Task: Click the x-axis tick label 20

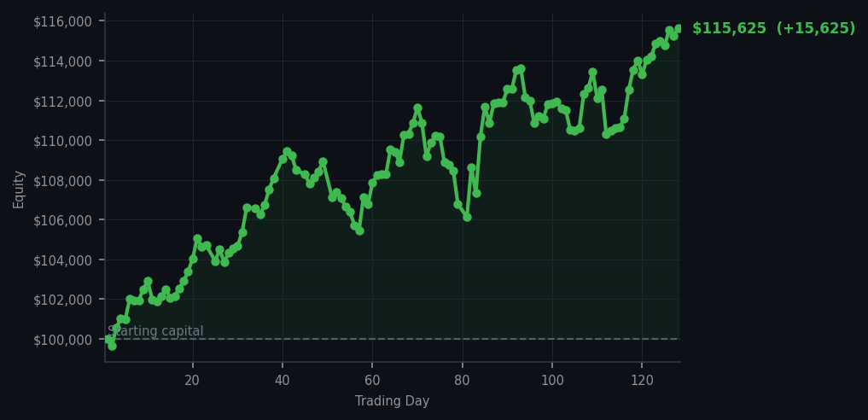Action: (193, 380)
